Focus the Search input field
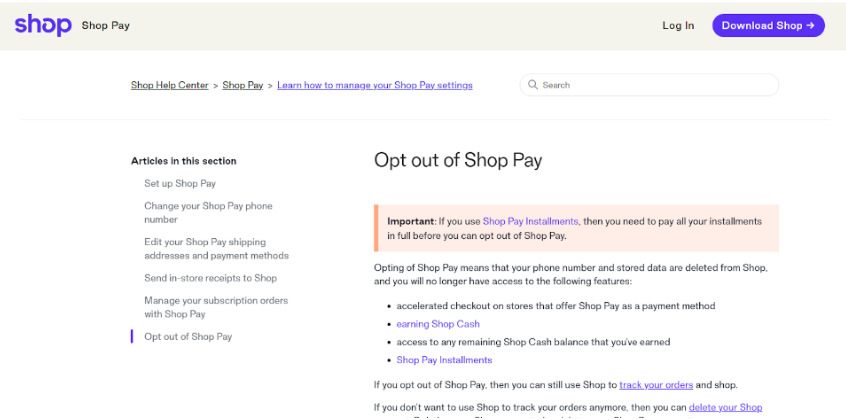The image size is (846, 420). pos(649,85)
